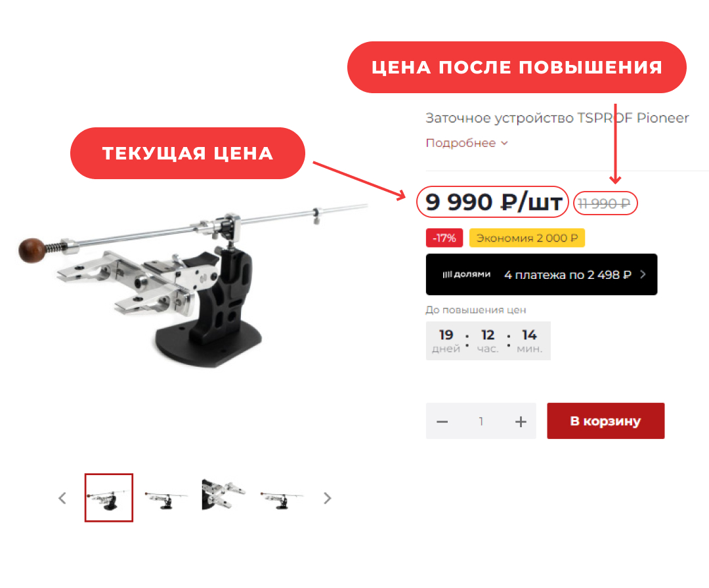Click the price-increase countdown timer

[x=488, y=341]
